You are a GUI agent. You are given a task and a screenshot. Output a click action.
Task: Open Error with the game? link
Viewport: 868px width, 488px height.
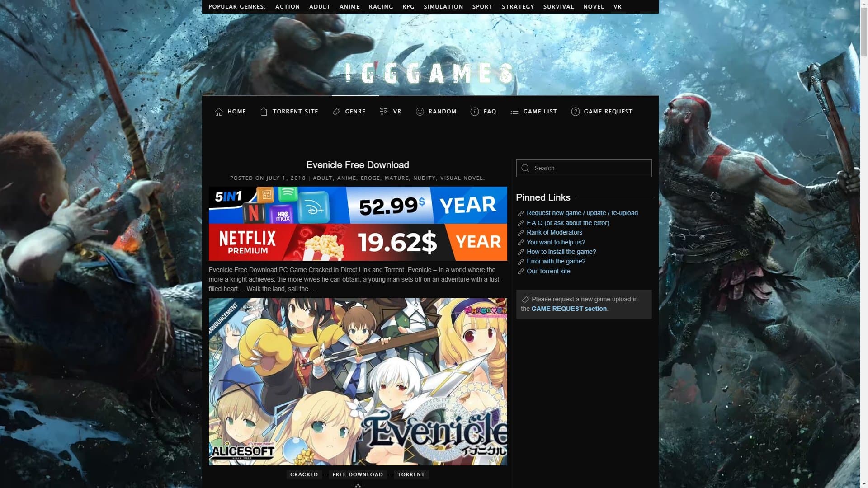(556, 261)
